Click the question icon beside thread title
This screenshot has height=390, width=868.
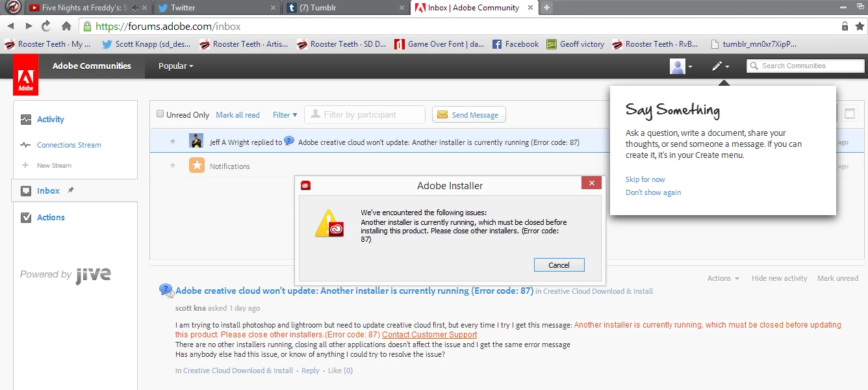(166, 291)
